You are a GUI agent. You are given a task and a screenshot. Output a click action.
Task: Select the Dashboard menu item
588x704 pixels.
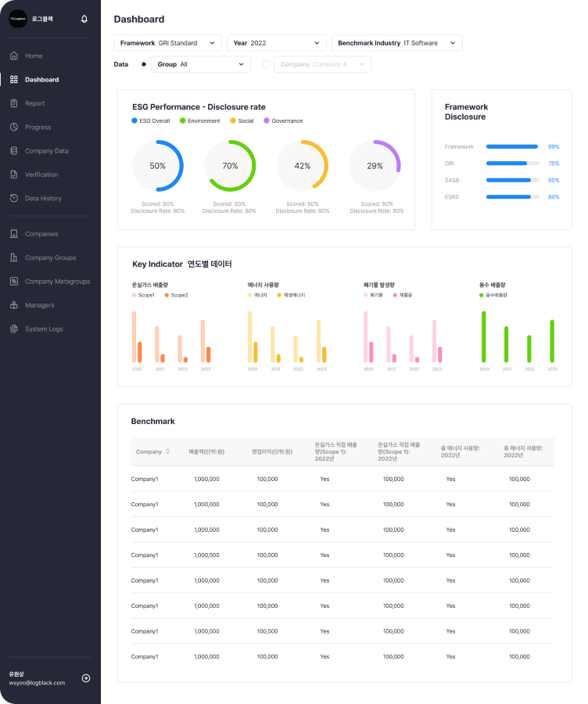tap(41, 80)
